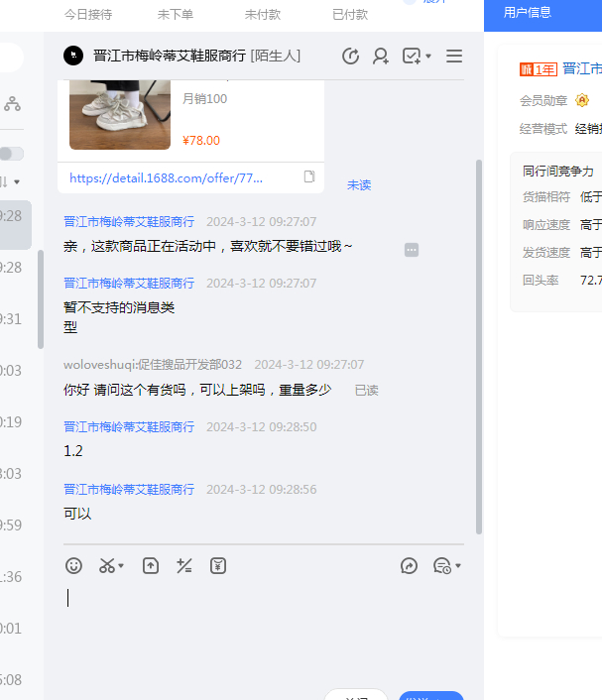The width and height of the screenshot is (602, 700).
Task: Click the organization tree icon in sidebar
Action: click(12, 103)
